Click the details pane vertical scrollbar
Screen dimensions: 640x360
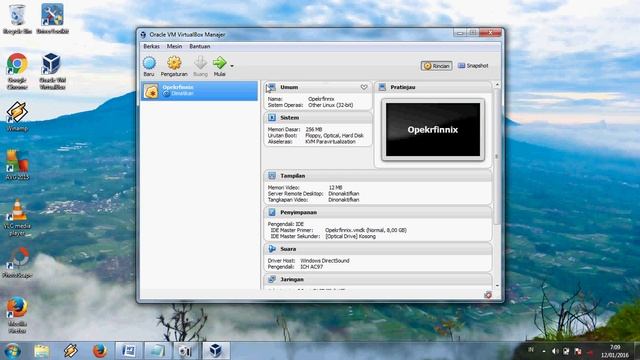(497, 157)
